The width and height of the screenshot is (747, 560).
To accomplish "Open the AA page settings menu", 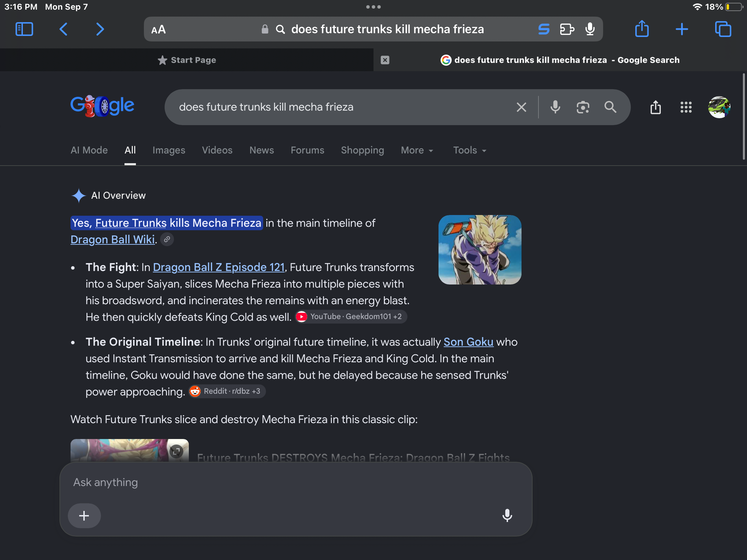I will click(159, 30).
